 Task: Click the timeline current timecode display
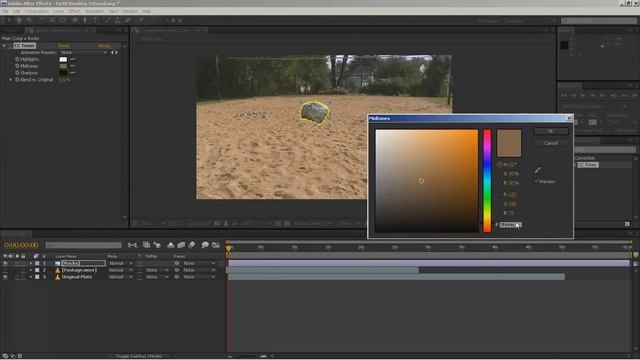pos(21,245)
